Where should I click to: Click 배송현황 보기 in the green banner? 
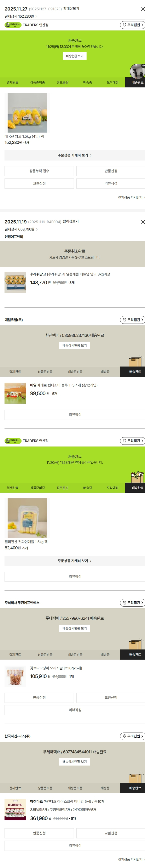point(74,56)
